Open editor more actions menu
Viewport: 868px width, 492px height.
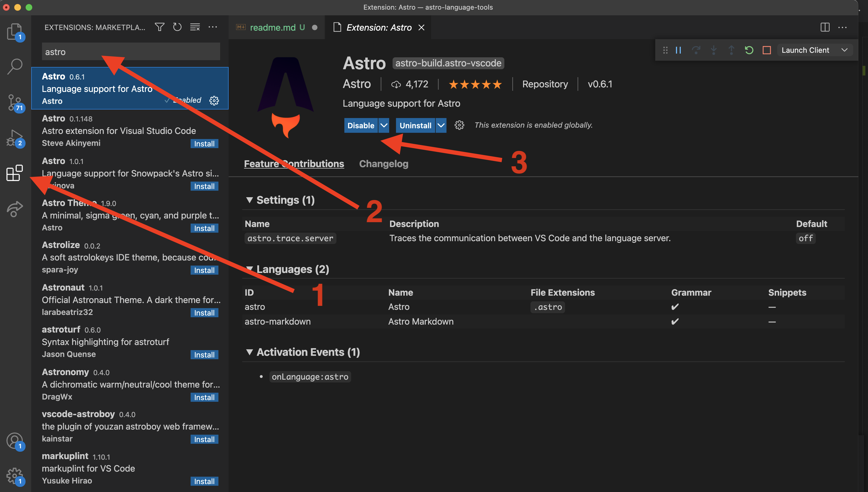[x=842, y=27]
